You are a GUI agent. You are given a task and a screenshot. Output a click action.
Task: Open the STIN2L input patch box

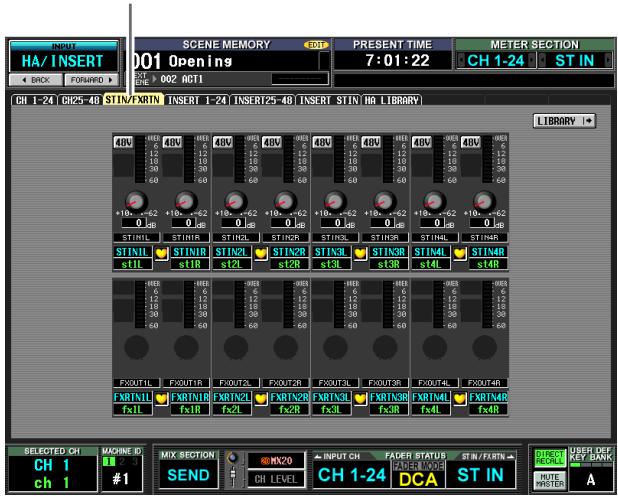click(x=236, y=238)
